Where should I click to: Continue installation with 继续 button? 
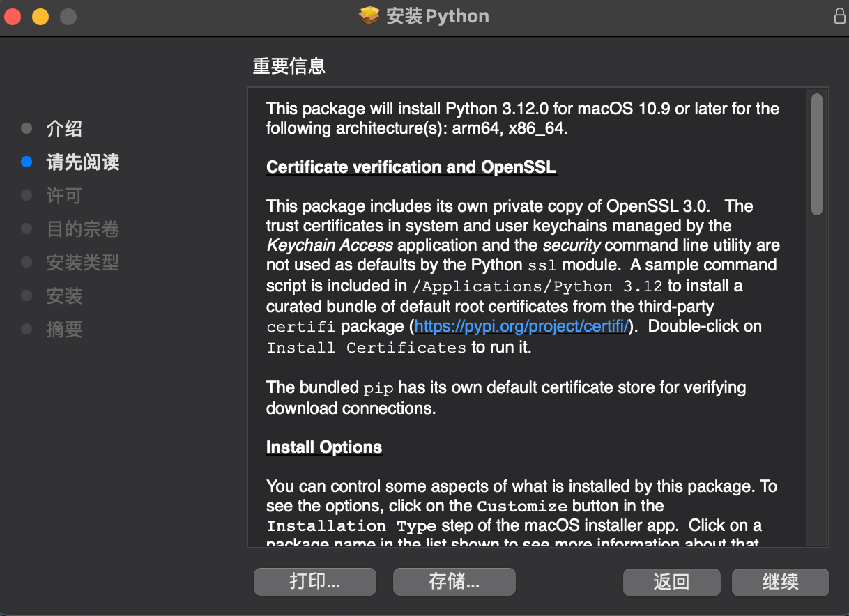click(x=781, y=582)
